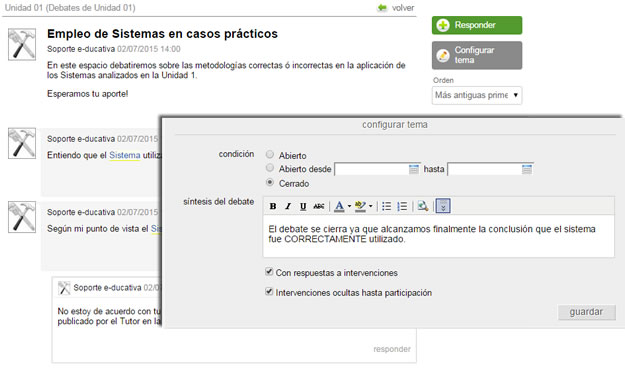Open calendar for 'Abierto desde' start date
This screenshot has height=368, width=625.
click(414, 169)
